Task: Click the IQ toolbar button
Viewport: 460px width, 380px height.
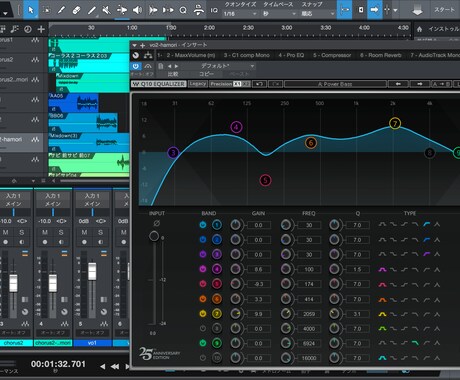Action: tap(214, 10)
